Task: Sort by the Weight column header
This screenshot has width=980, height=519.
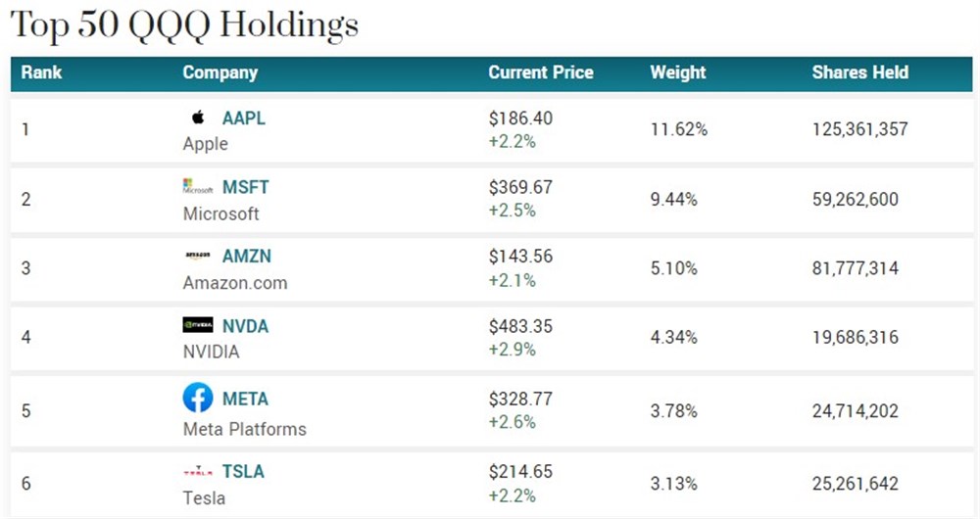Action: click(678, 72)
